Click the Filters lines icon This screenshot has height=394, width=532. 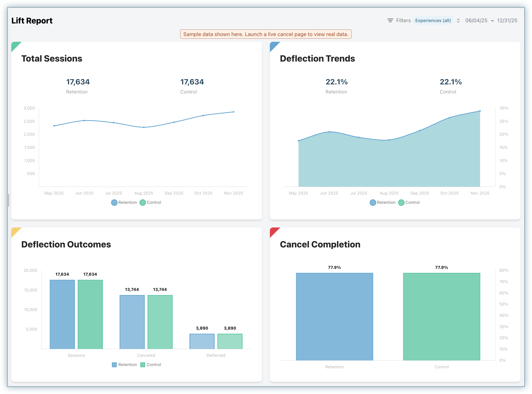pyautogui.click(x=390, y=21)
